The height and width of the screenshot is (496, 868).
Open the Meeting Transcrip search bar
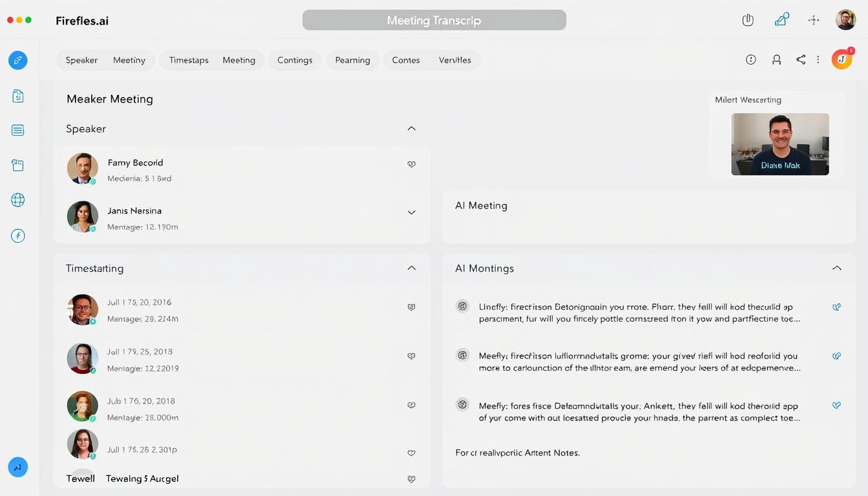[x=434, y=20]
